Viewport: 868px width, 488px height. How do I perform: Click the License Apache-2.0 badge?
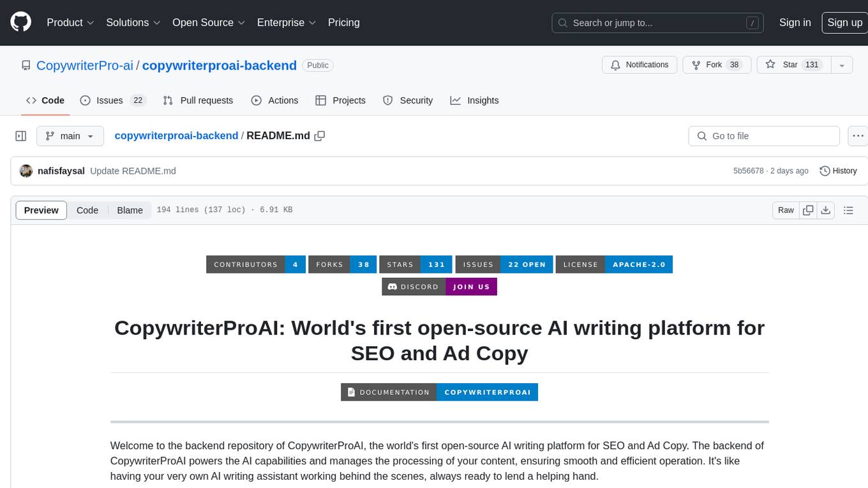pos(614,264)
